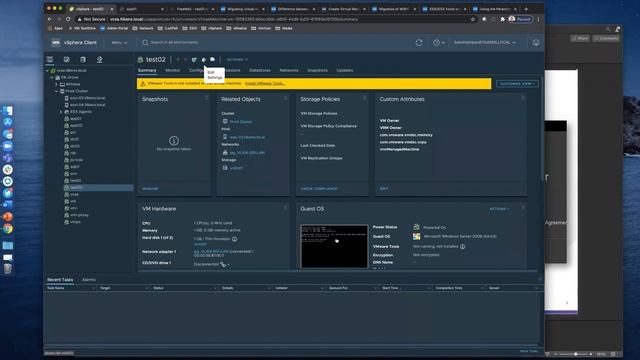Open the CUSTOMIZE VIEW dropdown
The height and width of the screenshot is (360, 640).
[517, 84]
